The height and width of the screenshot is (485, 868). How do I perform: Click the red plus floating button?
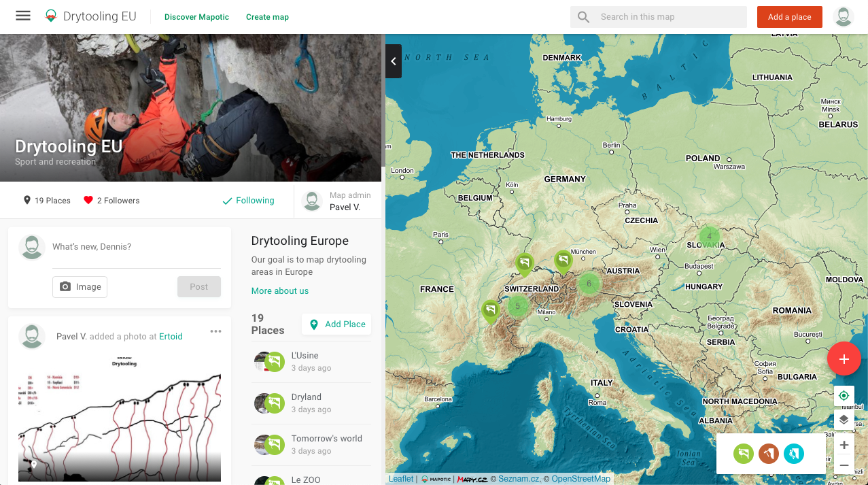click(844, 359)
